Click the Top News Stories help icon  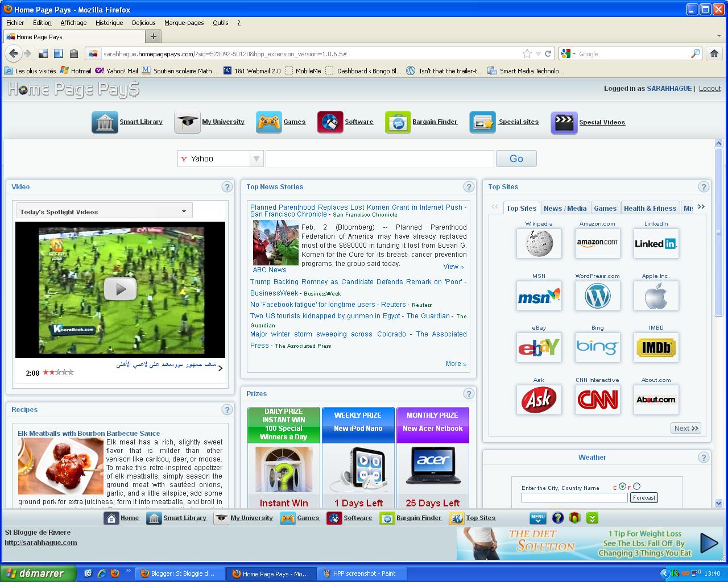click(469, 187)
